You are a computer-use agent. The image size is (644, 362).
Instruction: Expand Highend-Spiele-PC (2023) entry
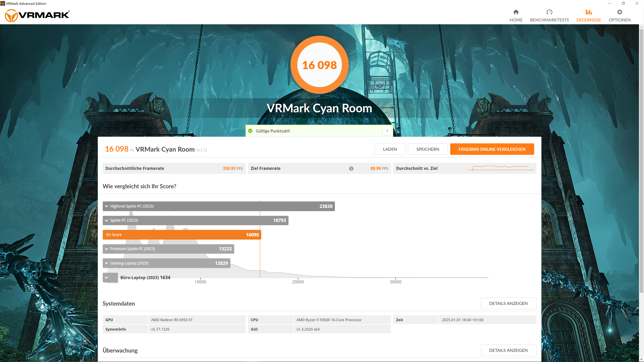click(107, 206)
